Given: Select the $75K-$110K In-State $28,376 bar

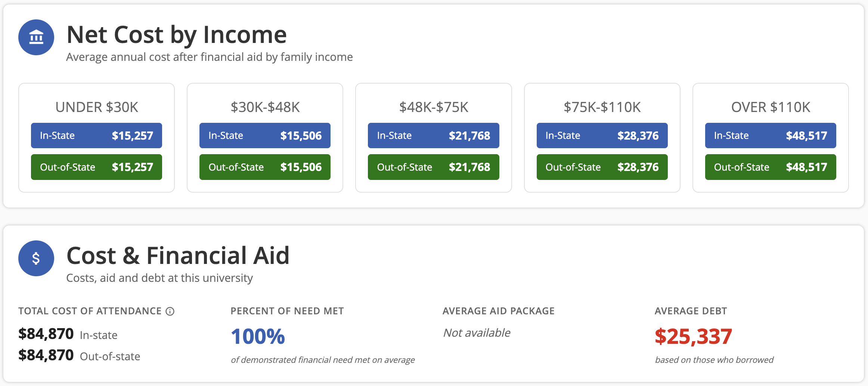Looking at the screenshot, I should [602, 136].
